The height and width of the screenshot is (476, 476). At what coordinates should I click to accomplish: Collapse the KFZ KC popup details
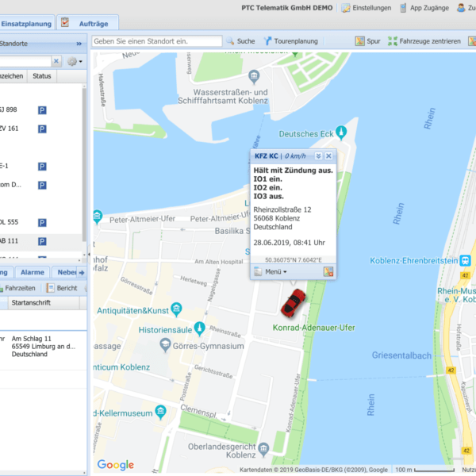[x=318, y=156]
